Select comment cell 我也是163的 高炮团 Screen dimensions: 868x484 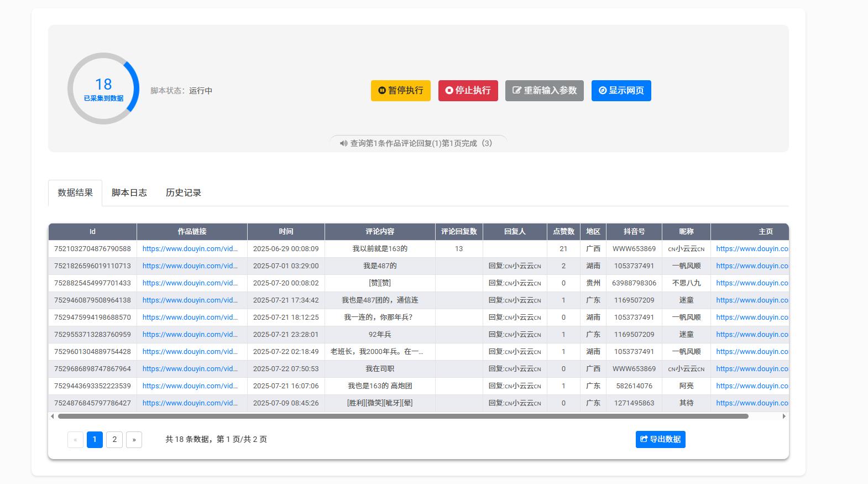(x=380, y=386)
